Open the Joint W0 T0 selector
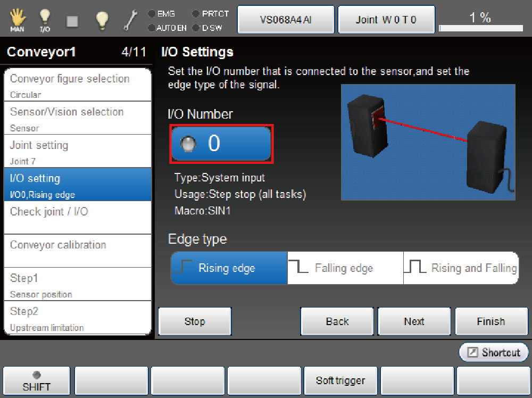Image resolution: width=532 pixels, height=398 pixels. (x=386, y=20)
